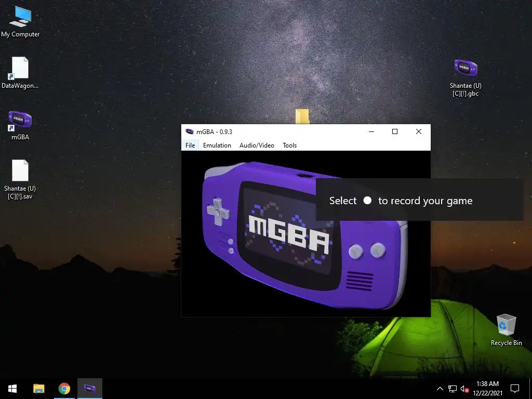The height and width of the screenshot is (399, 532).
Task: Click the record circle in the game notification
Action: click(367, 201)
